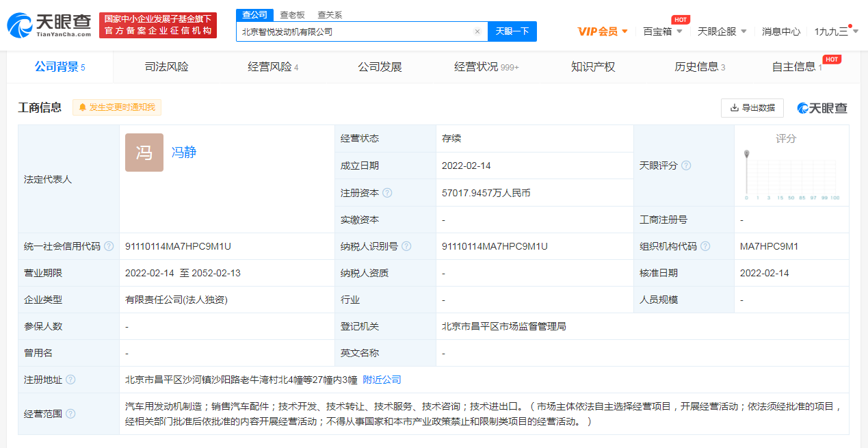This screenshot has height=448, width=868.
Task: Open the 百宝箱 dropdown menu
Action: coord(663,31)
